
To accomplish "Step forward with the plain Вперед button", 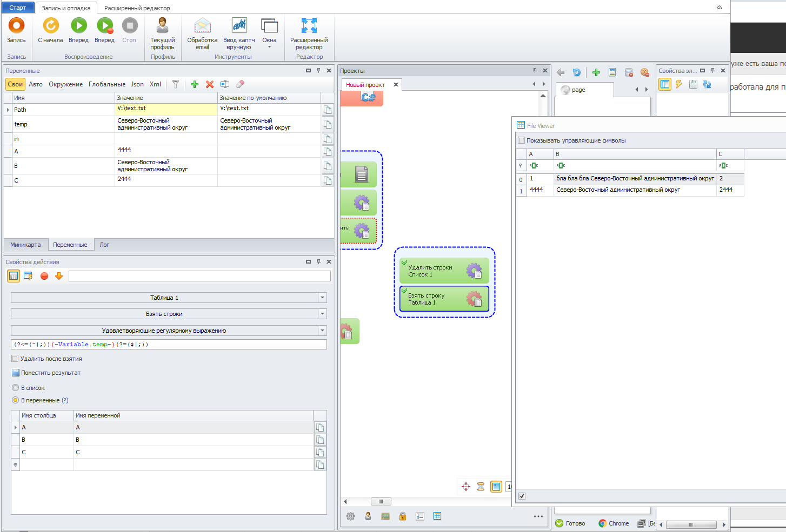I will 78,30.
